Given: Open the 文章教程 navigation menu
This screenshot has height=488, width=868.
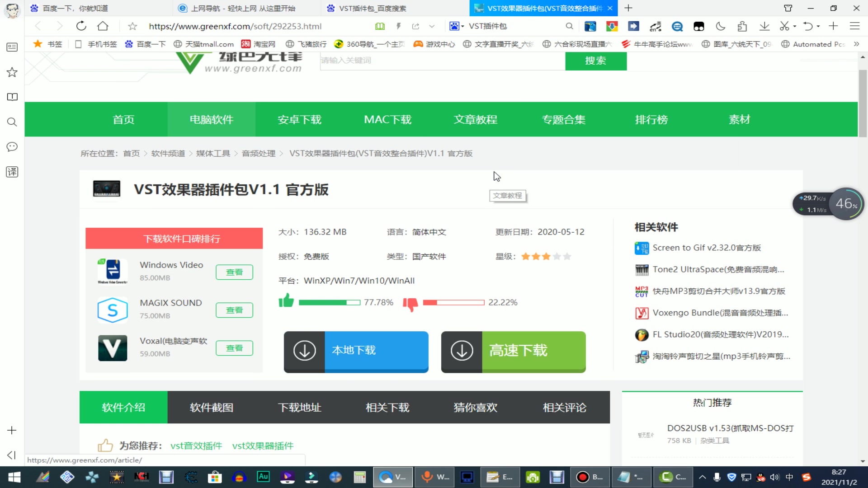Looking at the screenshot, I should [476, 119].
